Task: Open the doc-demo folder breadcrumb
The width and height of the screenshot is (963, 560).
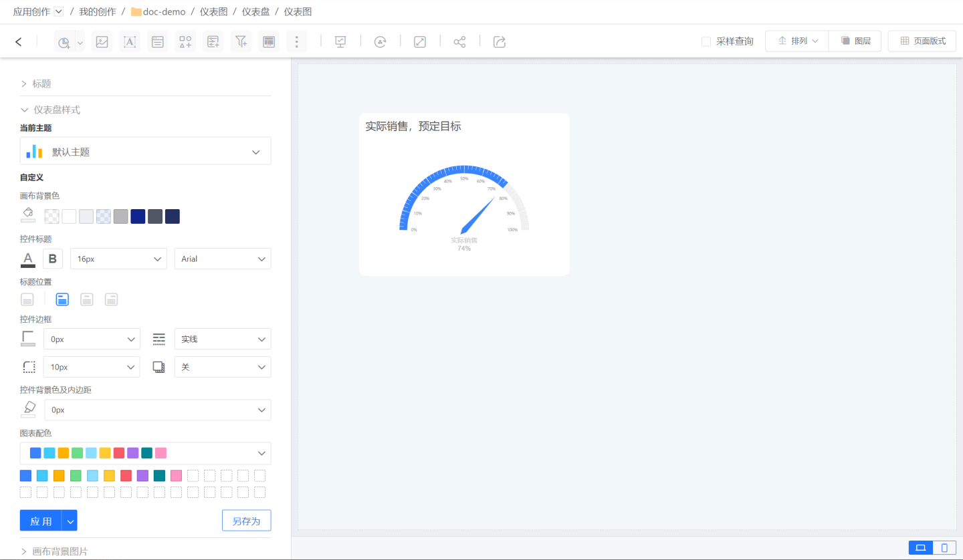Action: point(158,11)
